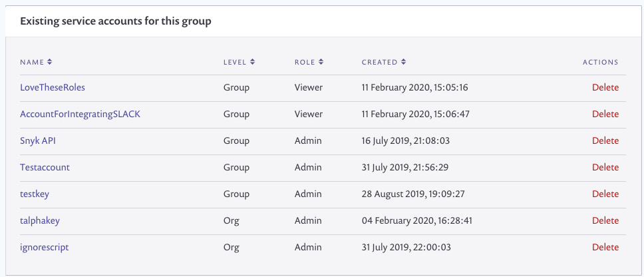This screenshot has width=644, height=277.
Task: Open the LoveTheseRoles service account
Action: coord(53,87)
